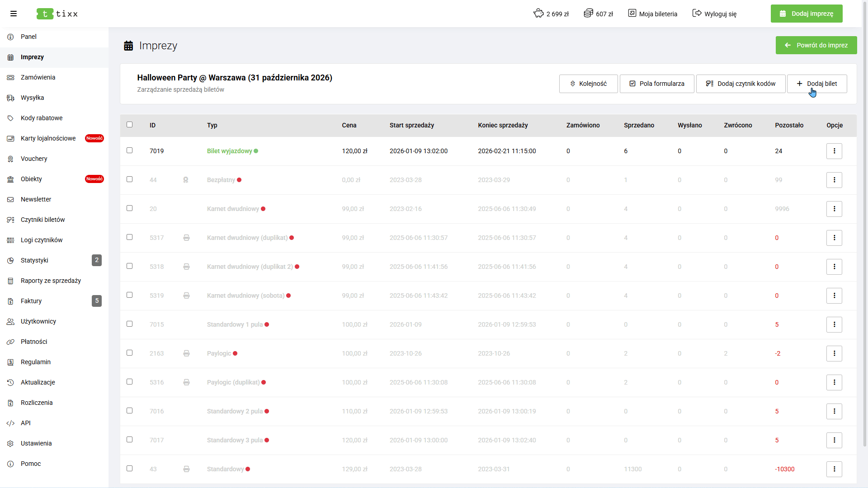The width and height of the screenshot is (868, 488).
Task: Click the coins stack 607 zł icon
Action: pyautogui.click(x=588, y=14)
